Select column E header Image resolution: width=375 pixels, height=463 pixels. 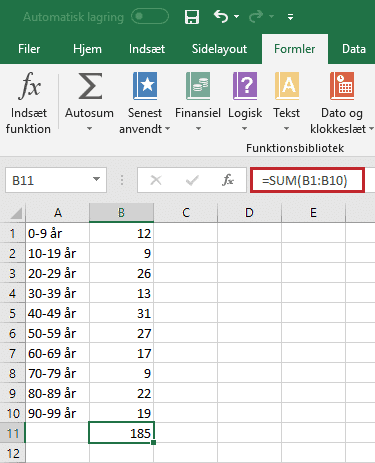[x=313, y=213]
